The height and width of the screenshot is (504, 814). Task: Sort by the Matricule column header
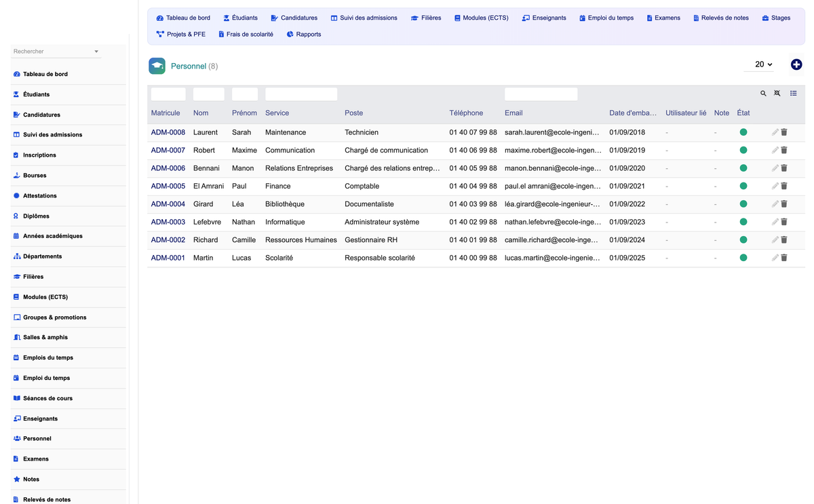[166, 113]
